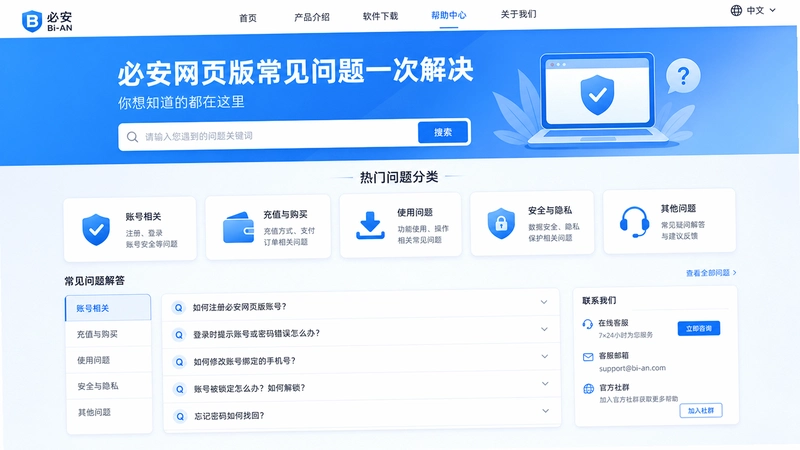Screen dimensions: 800x450
Task: Click support@bi-an.com email address
Action: [632, 368]
